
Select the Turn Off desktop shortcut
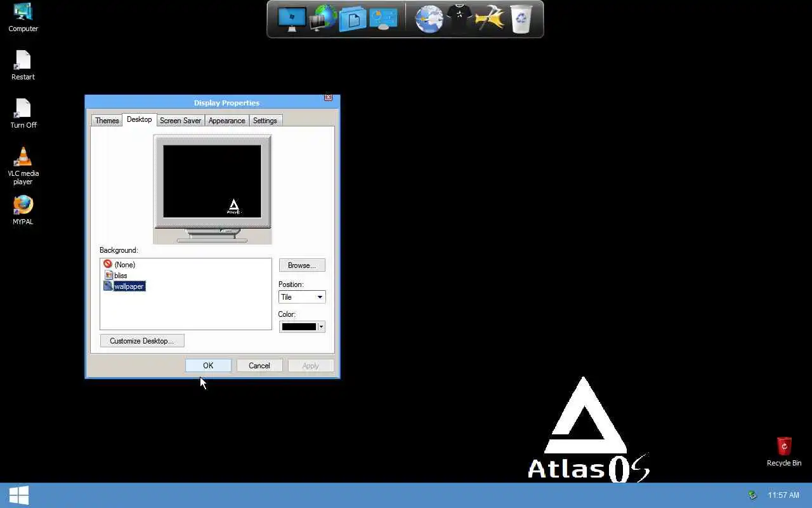pyautogui.click(x=23, y=114)
